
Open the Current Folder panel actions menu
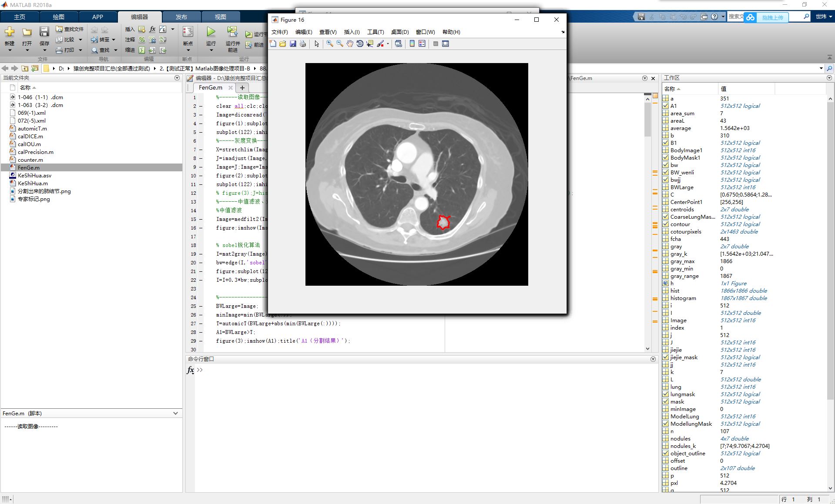coord(177,78)
